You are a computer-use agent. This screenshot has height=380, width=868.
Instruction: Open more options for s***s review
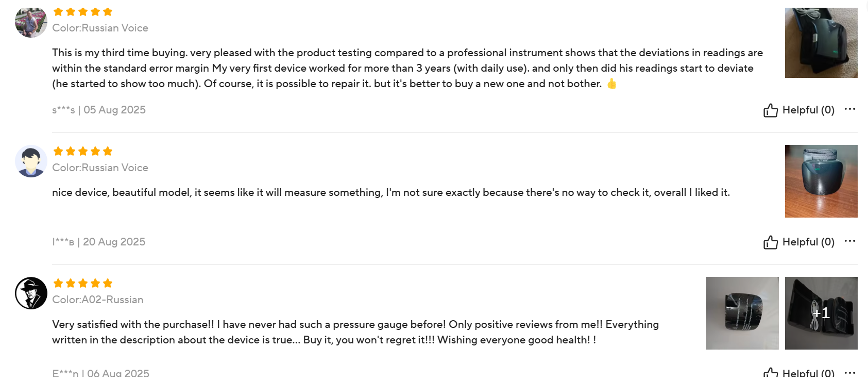(x=850, y=109)
